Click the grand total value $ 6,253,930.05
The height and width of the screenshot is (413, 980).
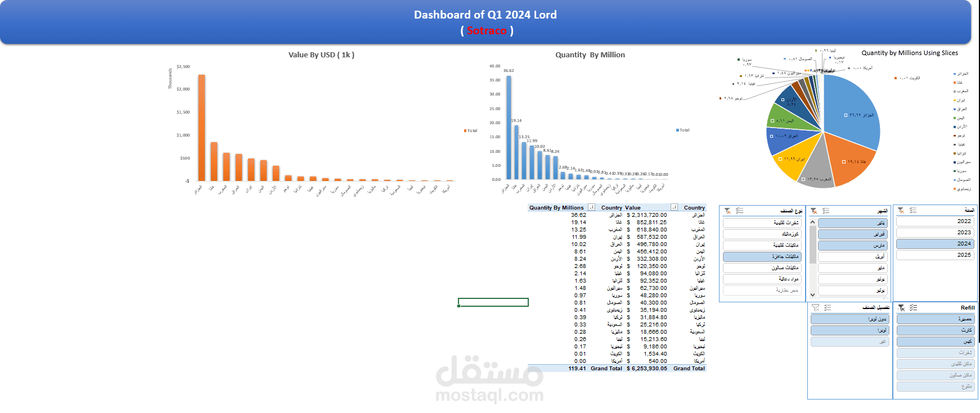647,369
